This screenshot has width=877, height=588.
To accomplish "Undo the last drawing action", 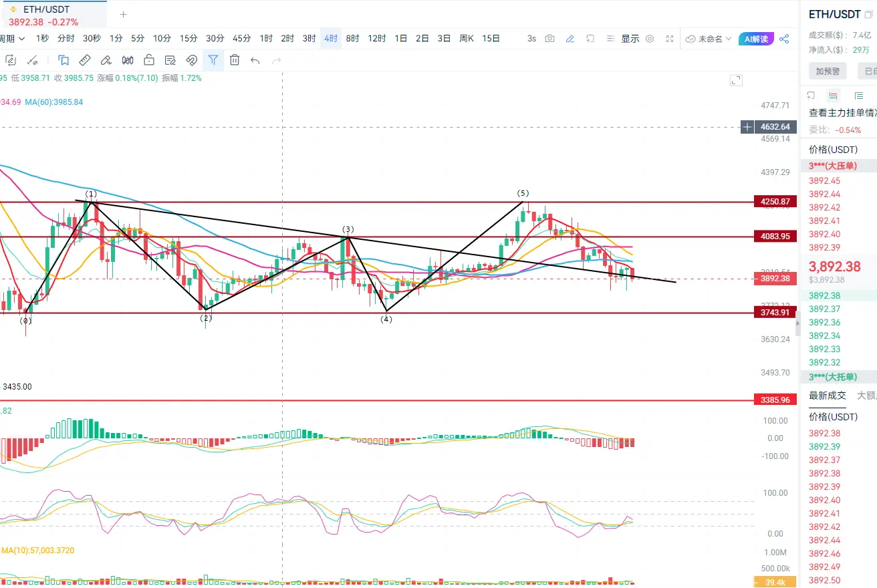I will click(x=255, y=61).
